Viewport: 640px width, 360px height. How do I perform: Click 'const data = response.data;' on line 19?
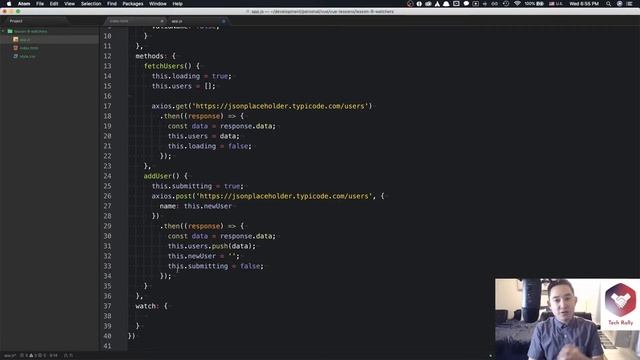(x=222, y=126)
